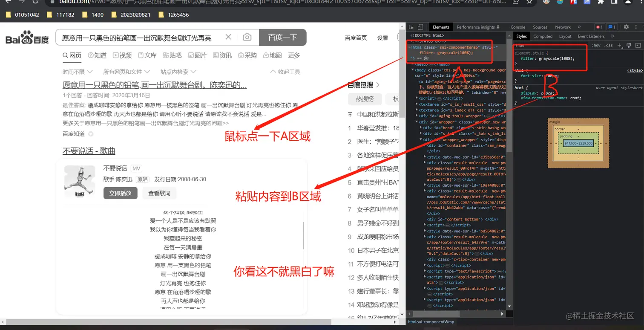The image size is (644, 330).
Task: Switch to the DevTools Console tab
Action: (518, 27)
